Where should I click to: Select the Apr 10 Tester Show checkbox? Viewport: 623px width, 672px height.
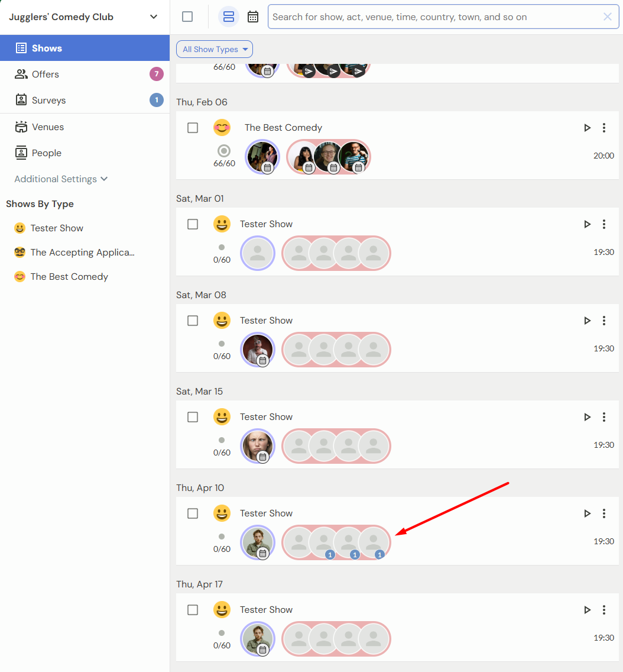click(x=193, y=513)
